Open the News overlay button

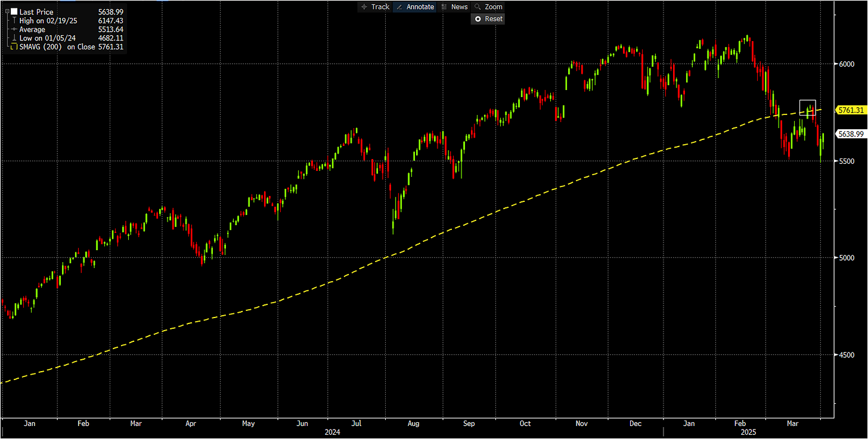tap(454, 7)
